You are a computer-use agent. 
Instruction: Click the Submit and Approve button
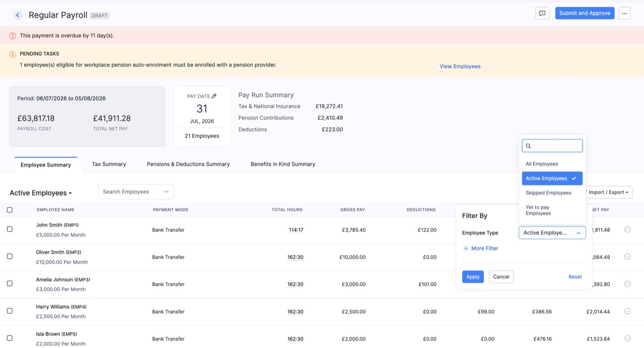585,13
